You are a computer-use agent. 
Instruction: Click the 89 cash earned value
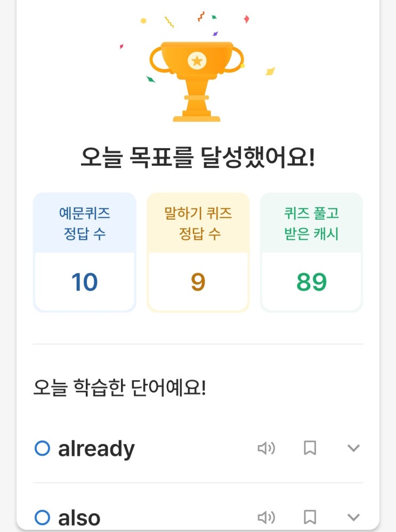311,282
